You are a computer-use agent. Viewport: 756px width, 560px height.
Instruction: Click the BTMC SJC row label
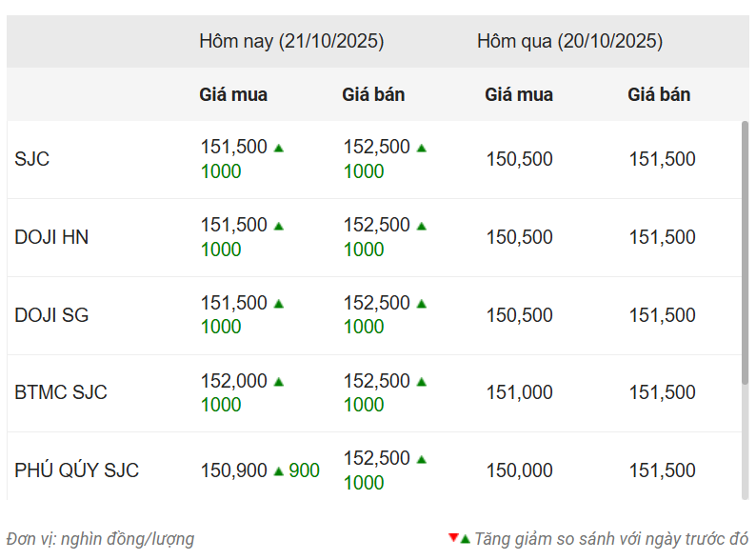click(x=61, y=392)
